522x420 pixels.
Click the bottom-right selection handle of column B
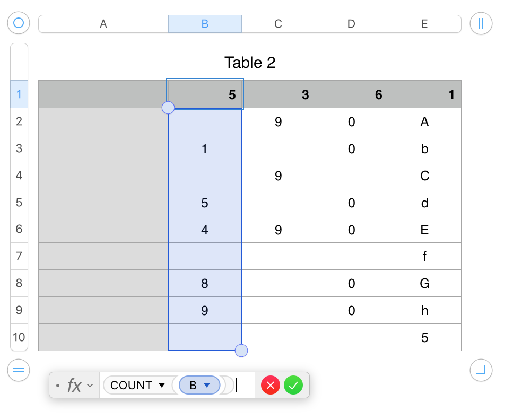241,350
